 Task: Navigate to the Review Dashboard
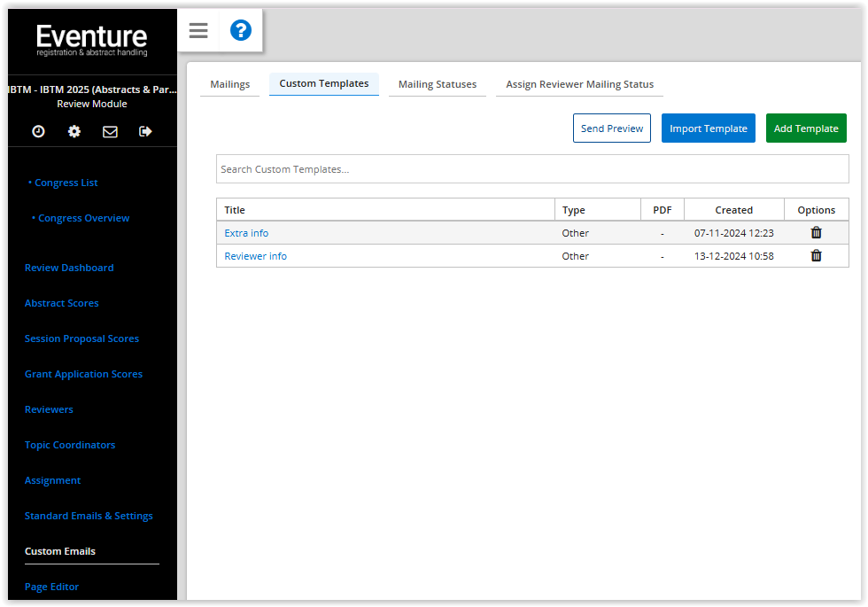click(68, 267)
